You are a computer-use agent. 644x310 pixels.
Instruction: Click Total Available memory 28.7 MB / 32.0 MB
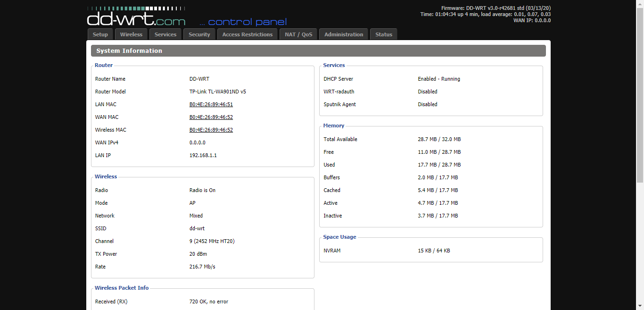(439, 139)
